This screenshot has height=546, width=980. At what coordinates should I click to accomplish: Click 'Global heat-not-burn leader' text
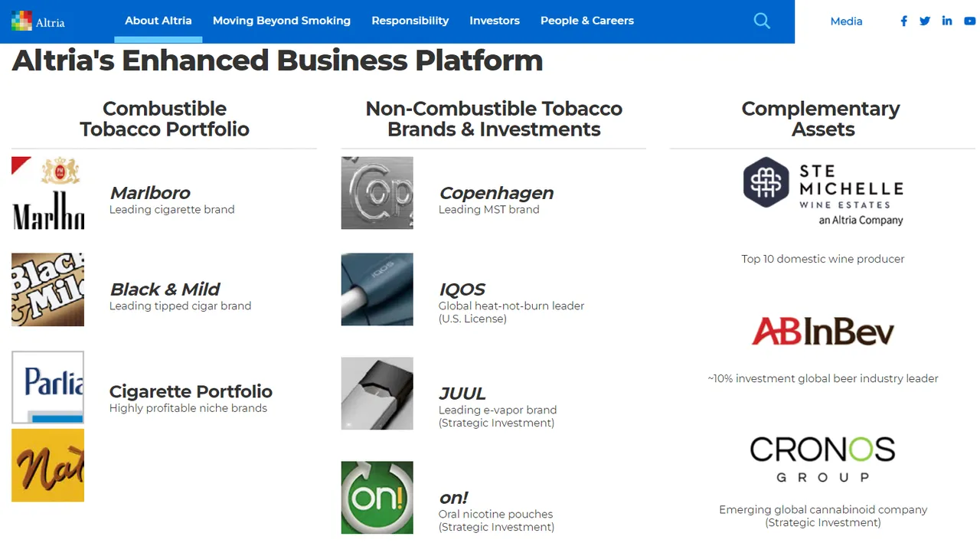tap(511, 306)
